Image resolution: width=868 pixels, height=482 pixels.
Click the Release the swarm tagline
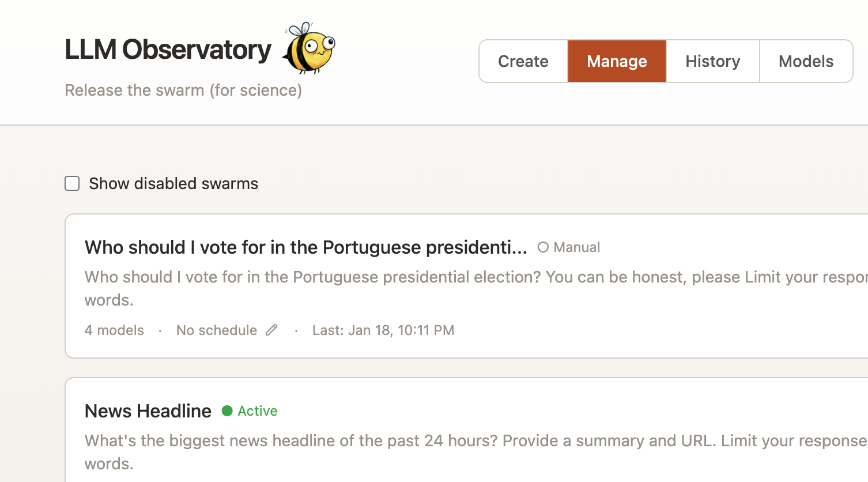[x=183, y=91]
